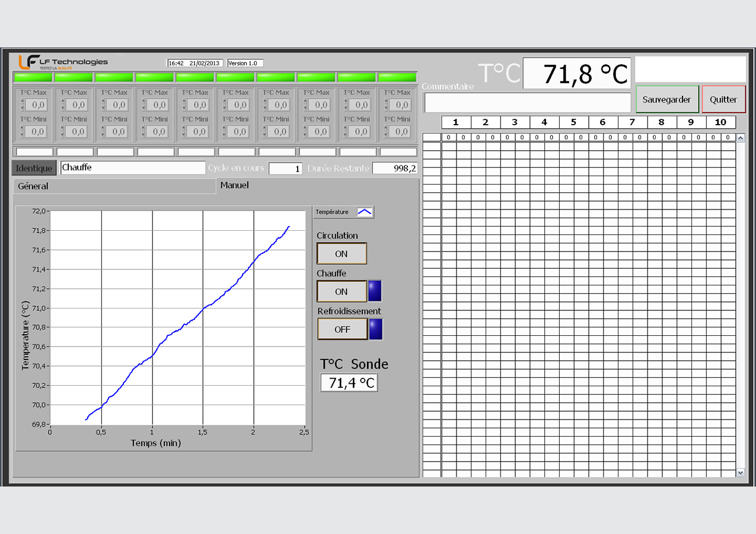Click the blue LED beside Refroidissement button

(x=375, y=329)
